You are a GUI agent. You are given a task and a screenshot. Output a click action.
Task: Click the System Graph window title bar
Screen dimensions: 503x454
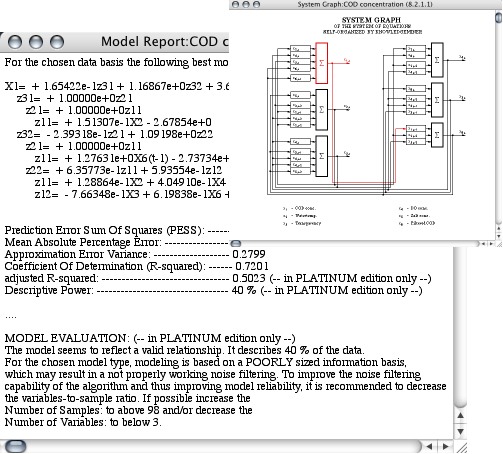(x=366, y=4)
